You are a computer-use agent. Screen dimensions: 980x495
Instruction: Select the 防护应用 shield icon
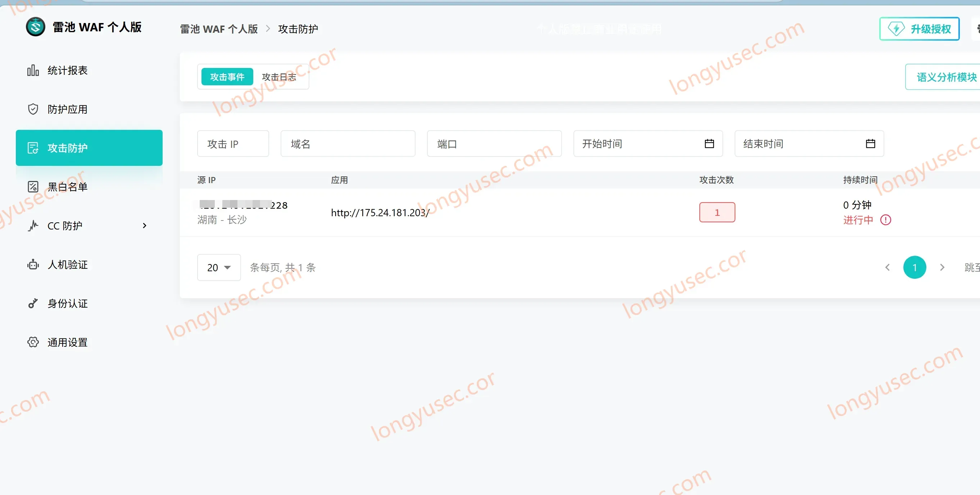33,109
